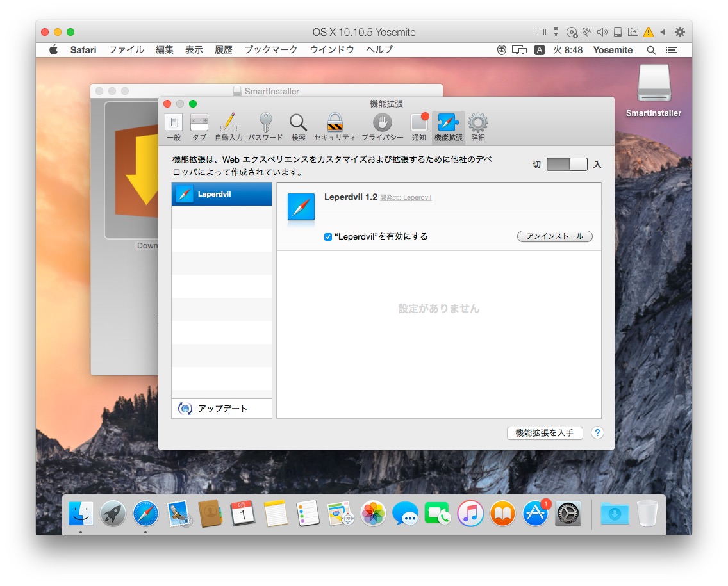Open the ブックマーク menu
728x586 pixels.
click(x=270, y=50)
